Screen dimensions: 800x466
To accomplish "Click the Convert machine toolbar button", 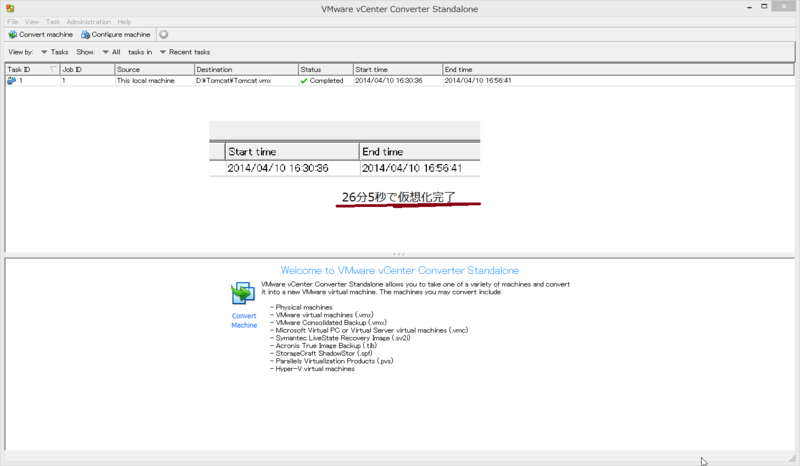I will [41, 35].
